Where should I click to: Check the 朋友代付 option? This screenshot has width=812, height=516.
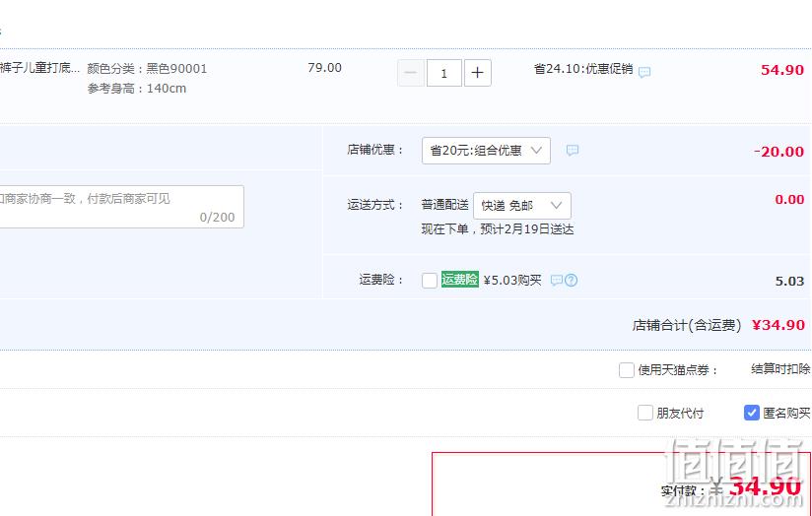tap(645, 413)
